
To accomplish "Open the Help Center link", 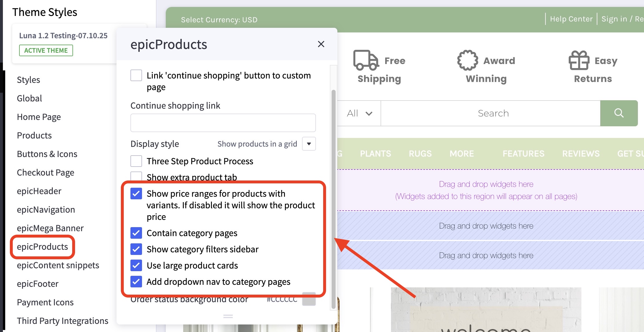I will coord(571,19).
